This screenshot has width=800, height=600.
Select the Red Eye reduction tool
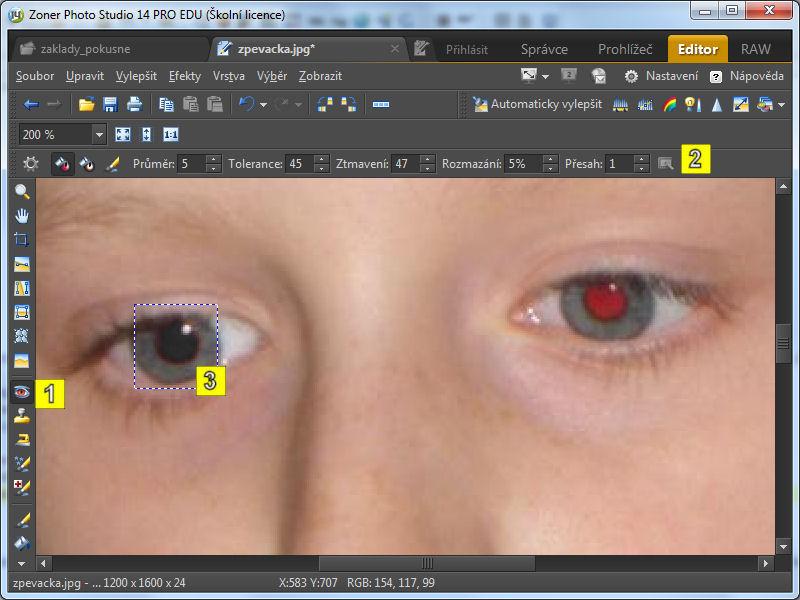(22, 392)
